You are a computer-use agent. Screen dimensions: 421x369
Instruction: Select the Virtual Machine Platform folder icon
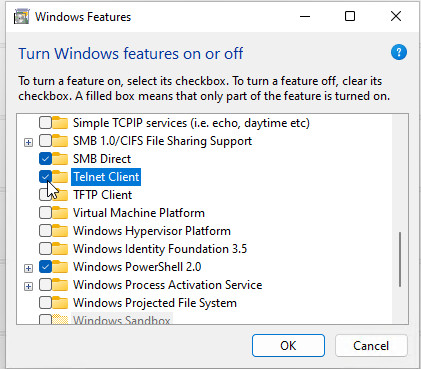[x=60, y=213]
